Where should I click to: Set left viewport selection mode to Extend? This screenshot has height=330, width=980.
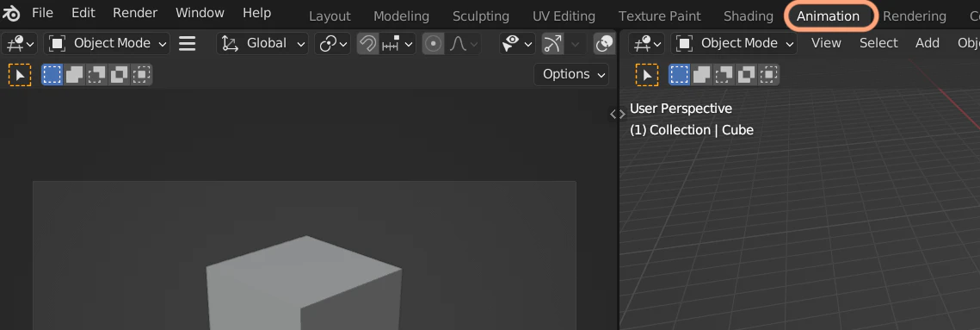pyautogui.click(x=74, y=75)
